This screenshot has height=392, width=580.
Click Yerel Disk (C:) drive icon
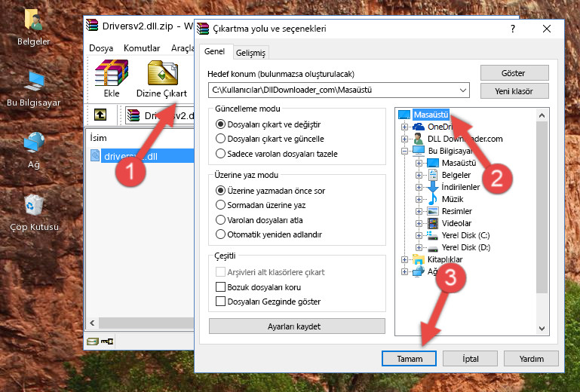pyautogui.click(x=432, y=235)
